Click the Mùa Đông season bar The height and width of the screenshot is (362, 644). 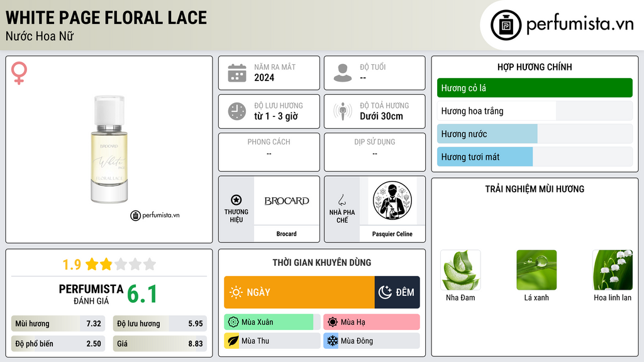[371, 341]
